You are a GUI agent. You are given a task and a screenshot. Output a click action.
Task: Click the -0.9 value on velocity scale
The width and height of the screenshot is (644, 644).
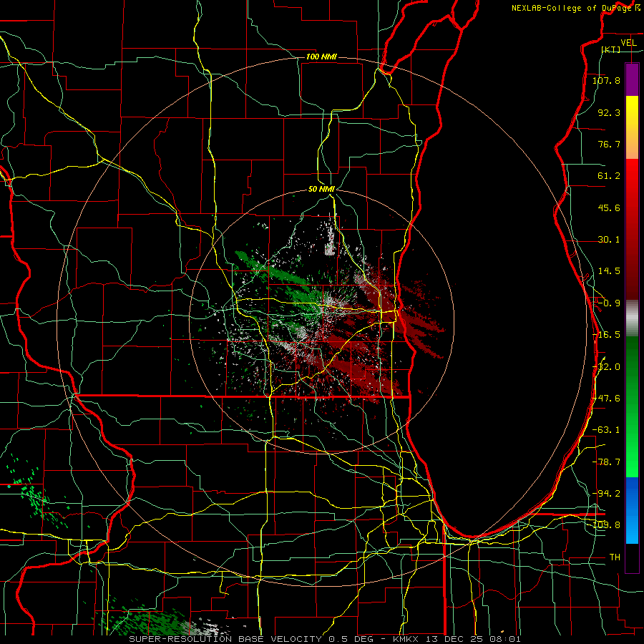tap(609, 303)
